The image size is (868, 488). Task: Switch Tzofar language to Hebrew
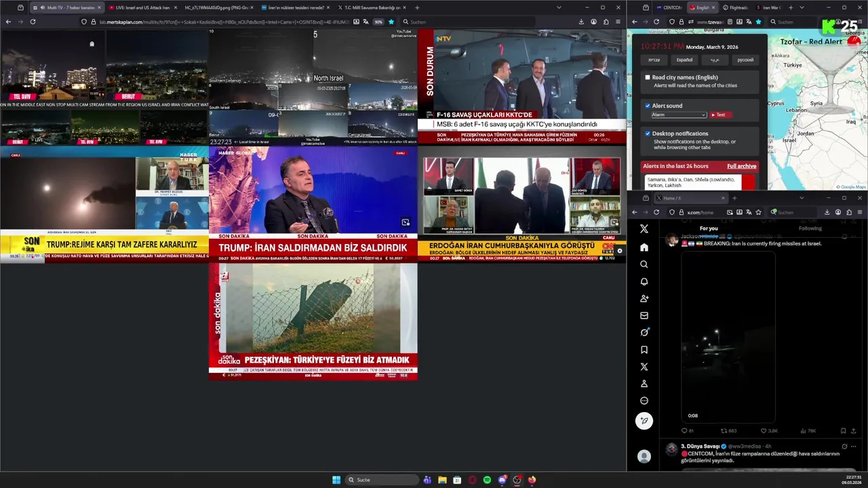click(654, 60)
